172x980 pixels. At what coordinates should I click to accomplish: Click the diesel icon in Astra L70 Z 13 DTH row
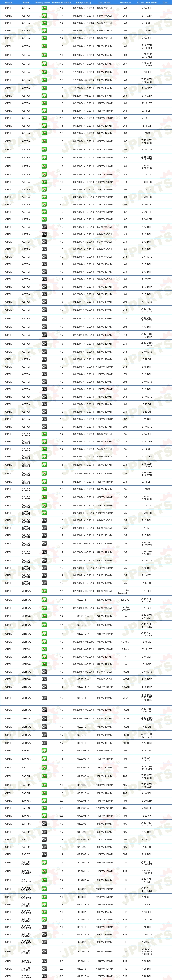tap(44, 242)
